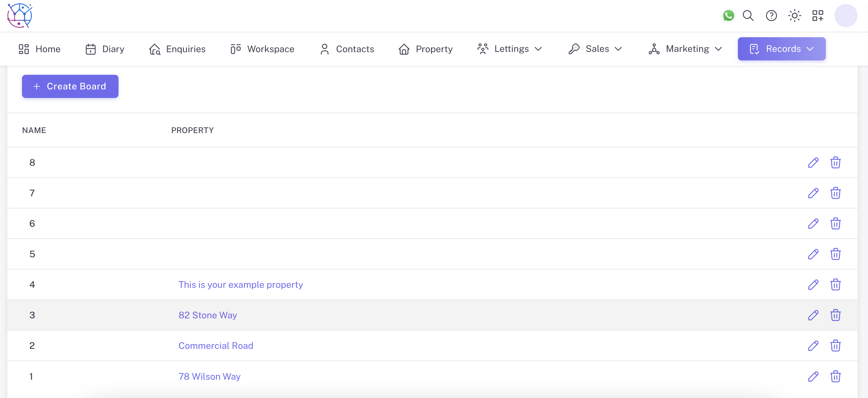Open the help question mark icon

tap(771, 16)
